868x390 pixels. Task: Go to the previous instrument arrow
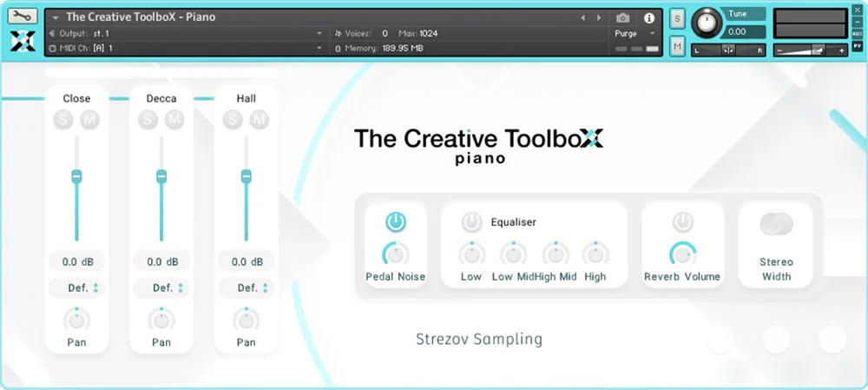point(583,17)
